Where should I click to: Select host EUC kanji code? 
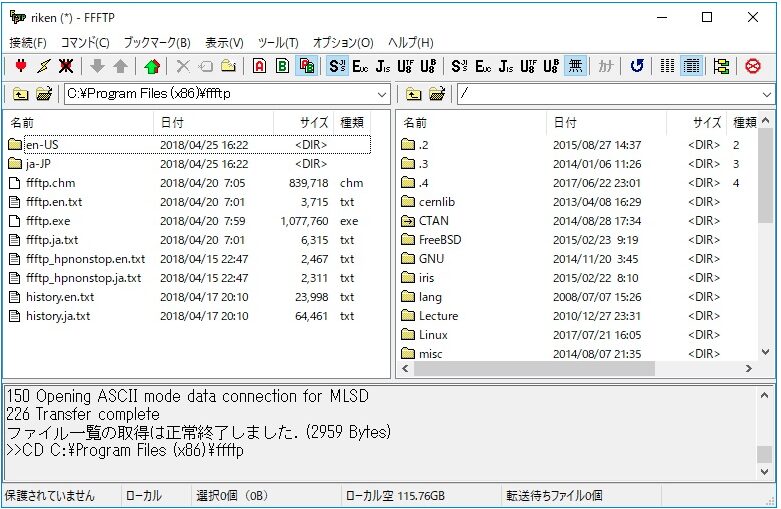click(483, 66)
